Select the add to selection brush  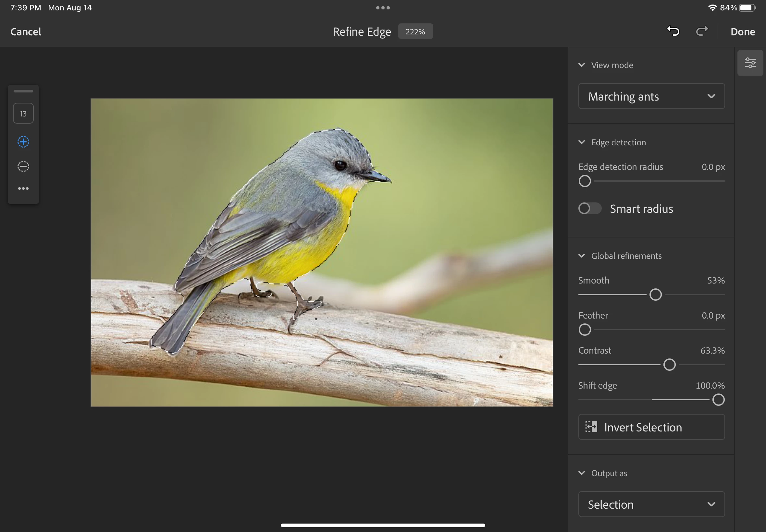pos(23,142)
